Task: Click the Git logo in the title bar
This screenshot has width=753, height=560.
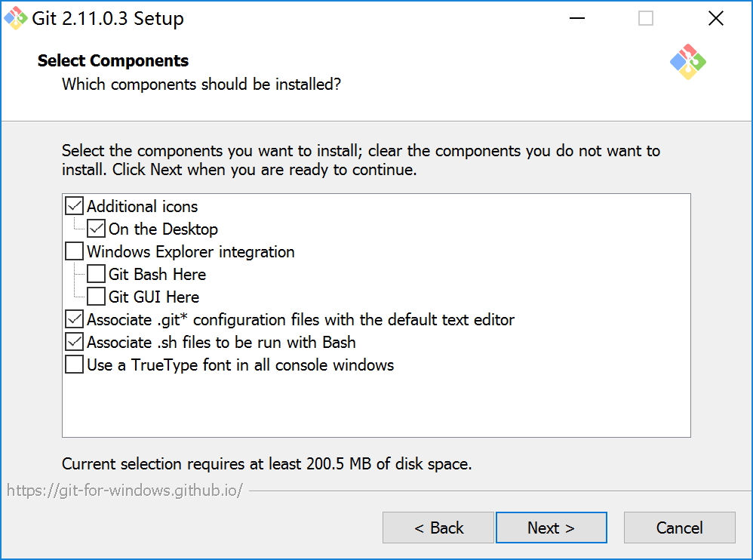Action: (17, 19)
